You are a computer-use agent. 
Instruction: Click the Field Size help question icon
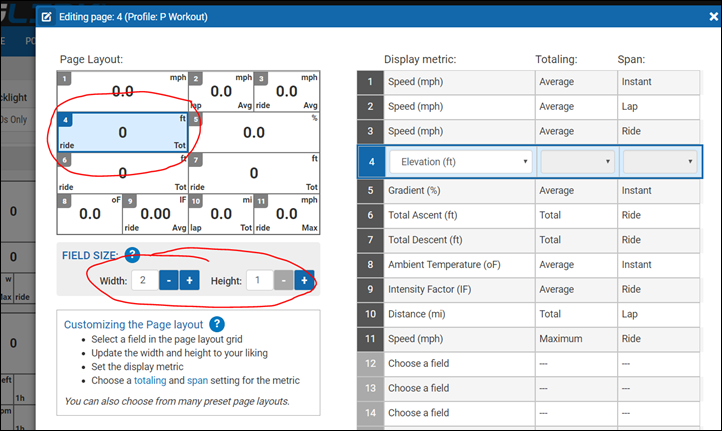(x=133, y=256)
